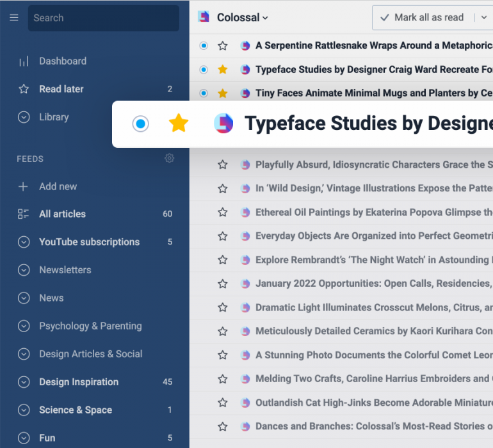Click the hamburger menu icon

pyautogui.click(x=14, y=18)
